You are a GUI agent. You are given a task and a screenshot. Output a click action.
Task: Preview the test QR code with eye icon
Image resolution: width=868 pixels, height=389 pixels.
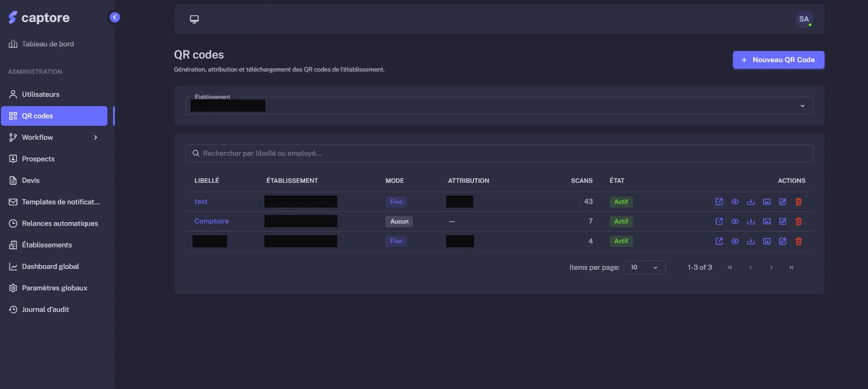tap(735, 202)
